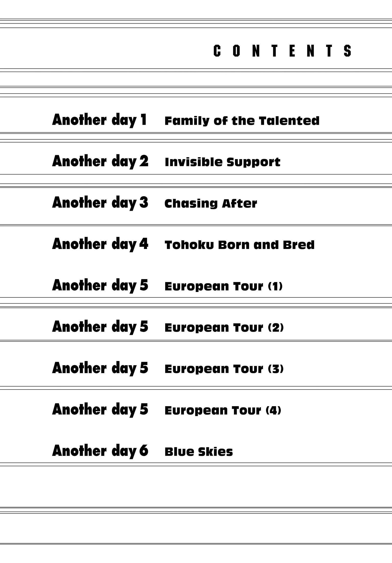Open the Blue Skies chapter

coord(199,452)
